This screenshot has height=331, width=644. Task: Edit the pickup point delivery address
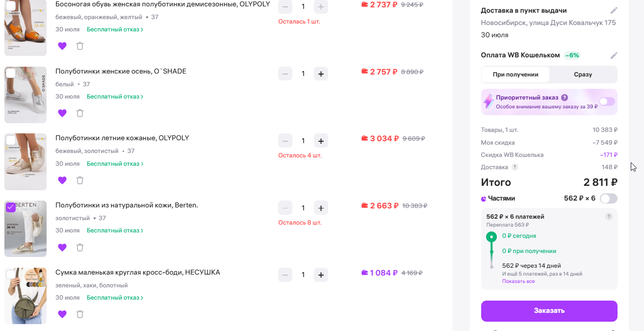(614, 11)
